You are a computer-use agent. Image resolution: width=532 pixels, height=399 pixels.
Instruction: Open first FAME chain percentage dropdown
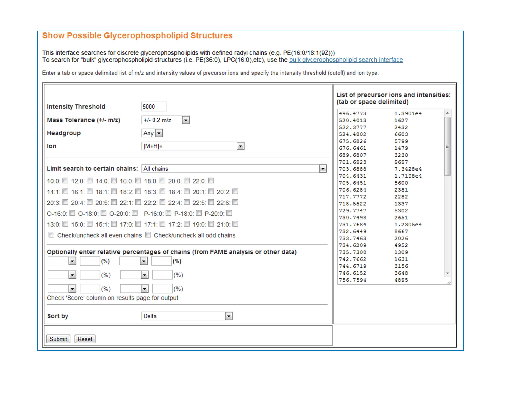point(62,261)
